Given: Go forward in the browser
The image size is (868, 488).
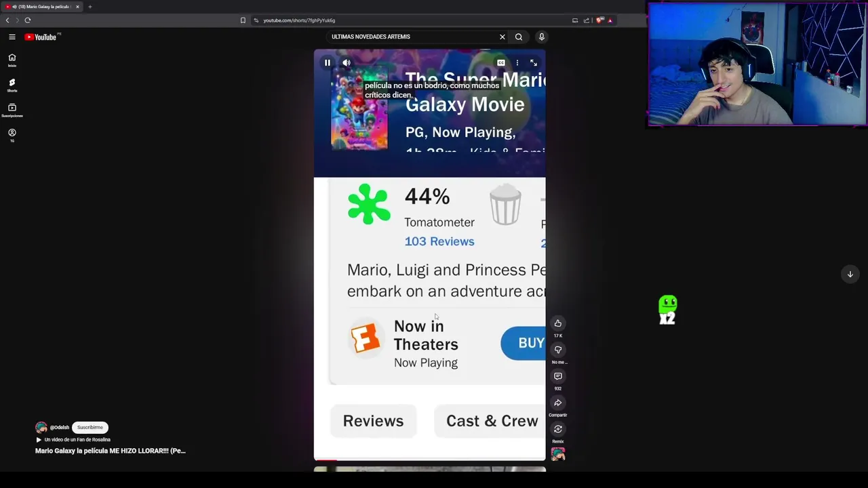Looking at the screenshot, I should coord(18,20).
